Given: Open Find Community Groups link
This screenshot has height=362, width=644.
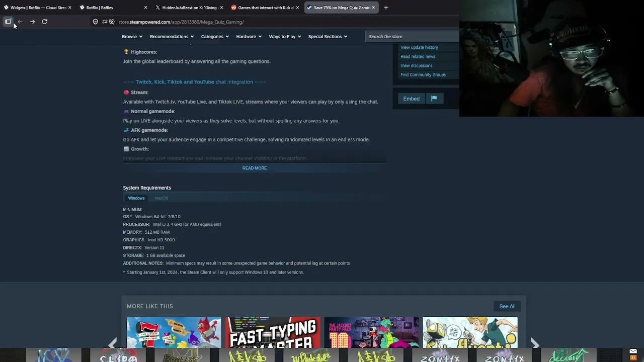Looking at the screenshot, I should click(x=423, y=74).
